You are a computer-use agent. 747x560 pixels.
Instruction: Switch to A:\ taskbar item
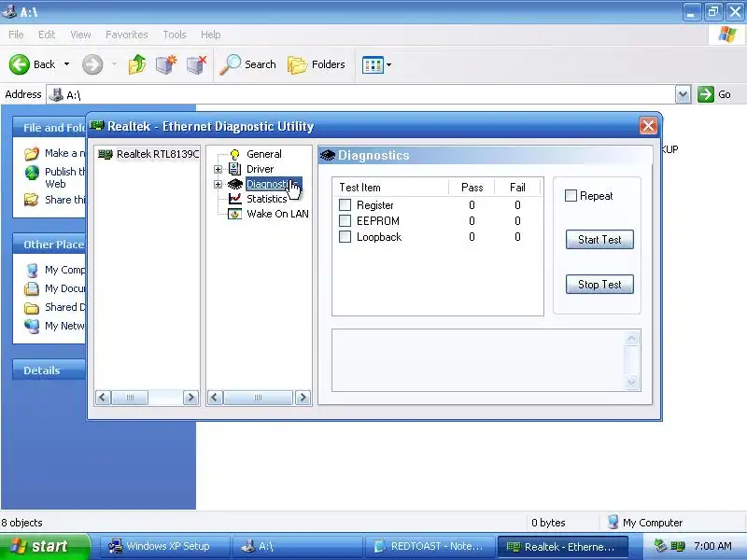(x=297, y=546)
